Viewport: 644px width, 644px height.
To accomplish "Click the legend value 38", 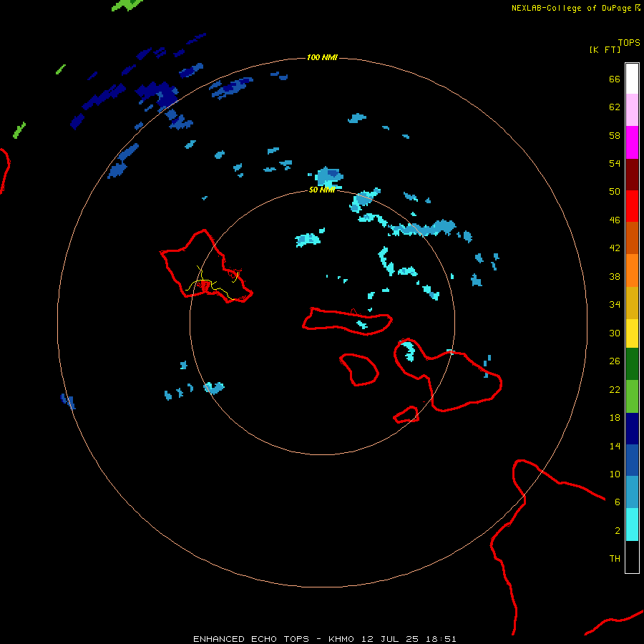I will [615, 276].
